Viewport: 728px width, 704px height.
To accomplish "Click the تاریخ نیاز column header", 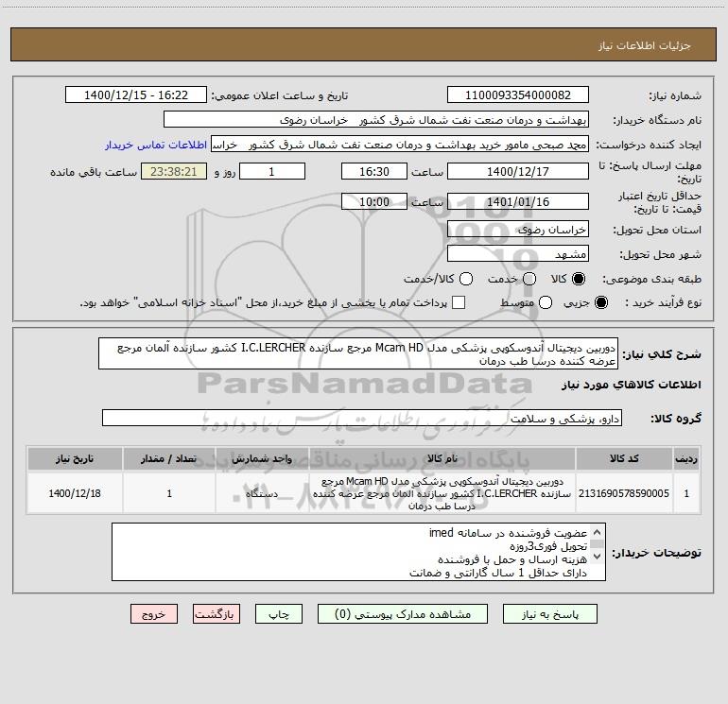I will pyautogui.click(x=75, y=458).
